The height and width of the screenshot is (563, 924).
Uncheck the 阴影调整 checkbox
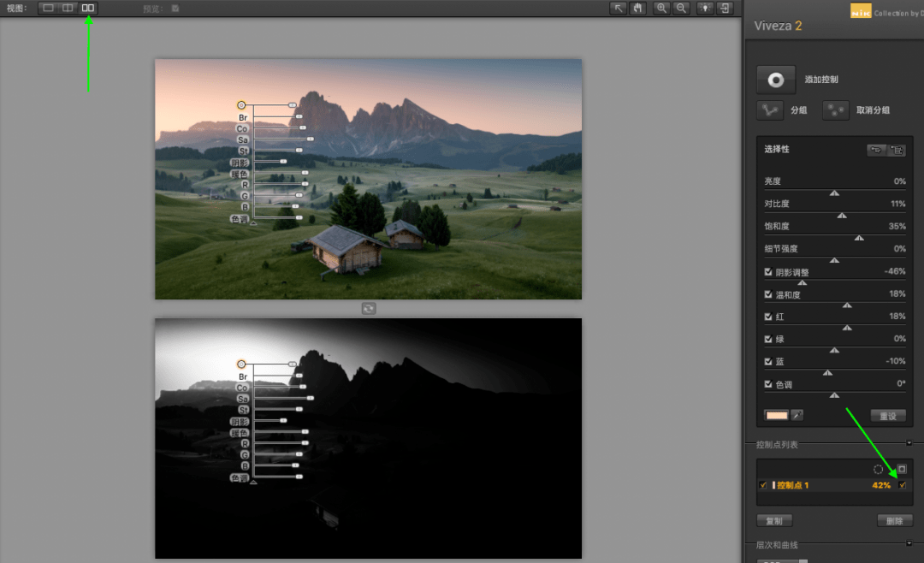click(768, 272)
